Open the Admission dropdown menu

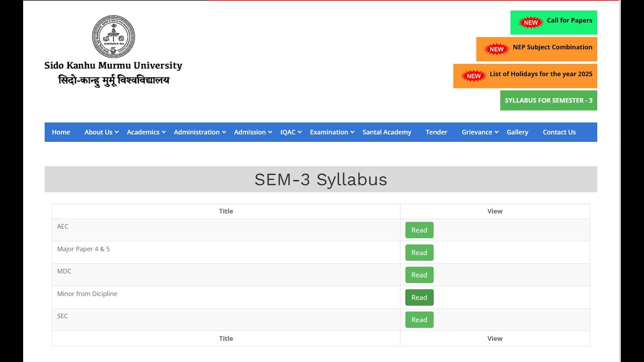pyautogui.click(x=253, y=132)
